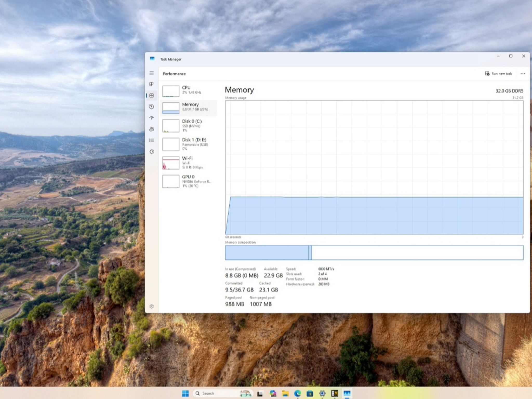Click the 32.0 GB DDR5 label

coord(509,91)
